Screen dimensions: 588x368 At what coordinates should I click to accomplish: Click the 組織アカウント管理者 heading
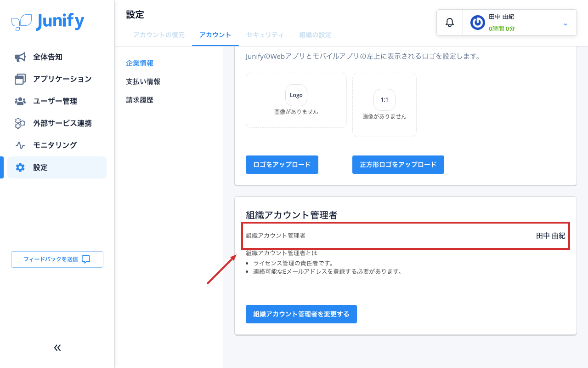tap(292, 215)
